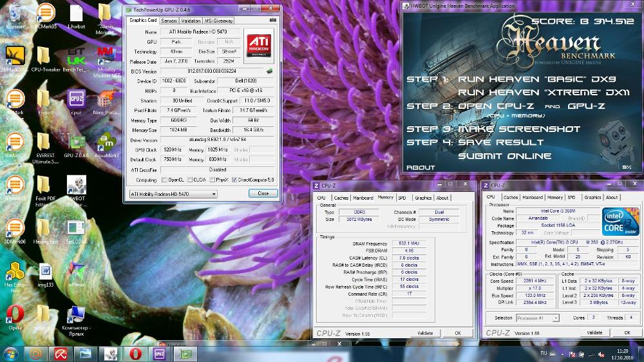Select Graphics tab in right CPU-Z window
This screenshot has width=644, height=362.
click(592, 197)
